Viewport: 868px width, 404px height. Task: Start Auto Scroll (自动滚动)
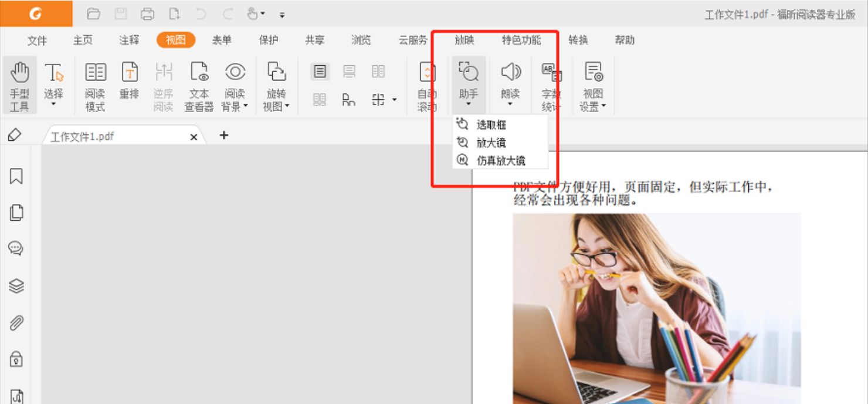pos(427,82)
